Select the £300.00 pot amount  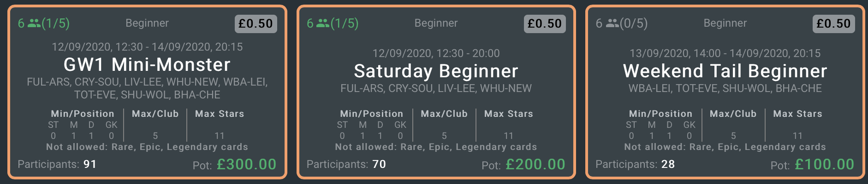point(247,164)
